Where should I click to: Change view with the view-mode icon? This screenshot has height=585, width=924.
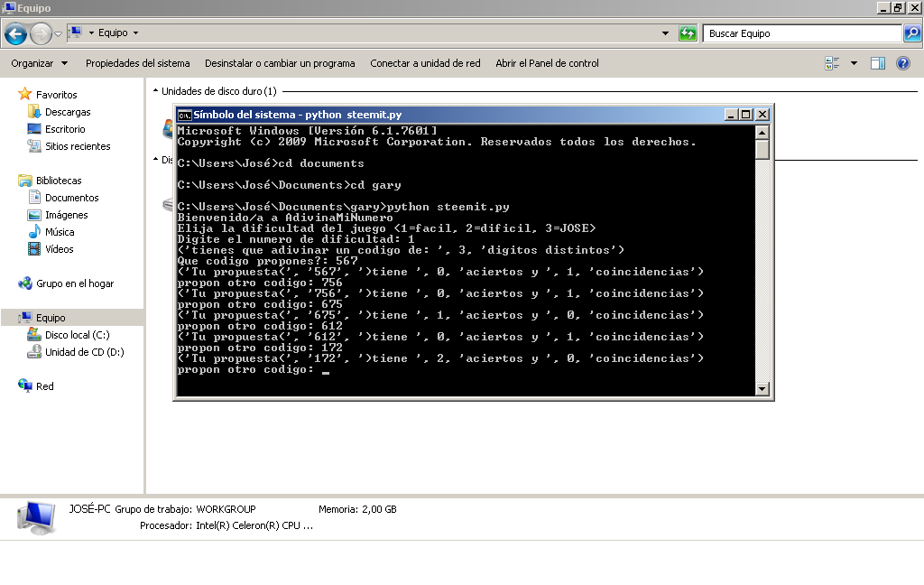[832, 63]
